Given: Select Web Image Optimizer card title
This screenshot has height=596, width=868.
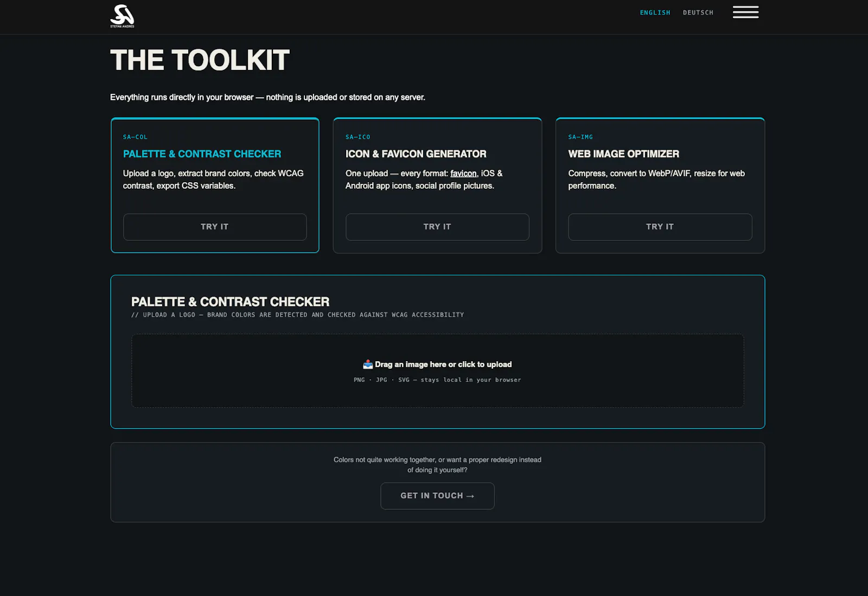Looking at the screenshot, I should [623, 154].
